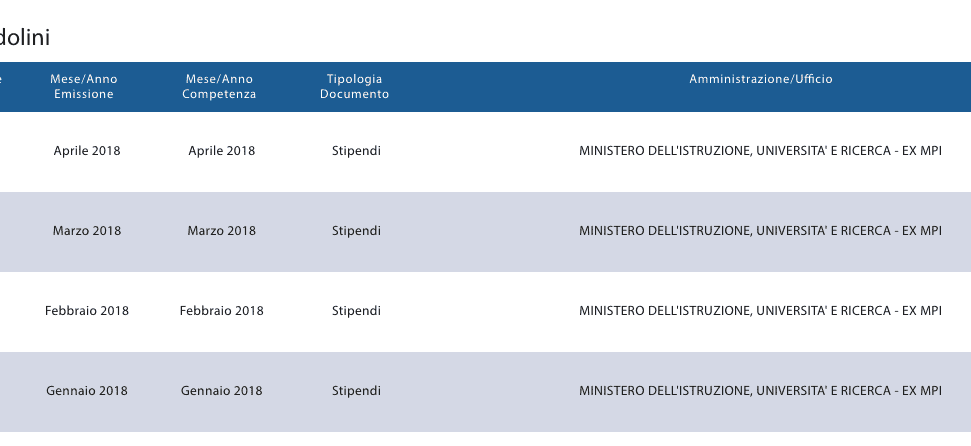Sort by Tipologia Documento column header
The width and height of the screenshot is (971, 446).
point(354,87)
